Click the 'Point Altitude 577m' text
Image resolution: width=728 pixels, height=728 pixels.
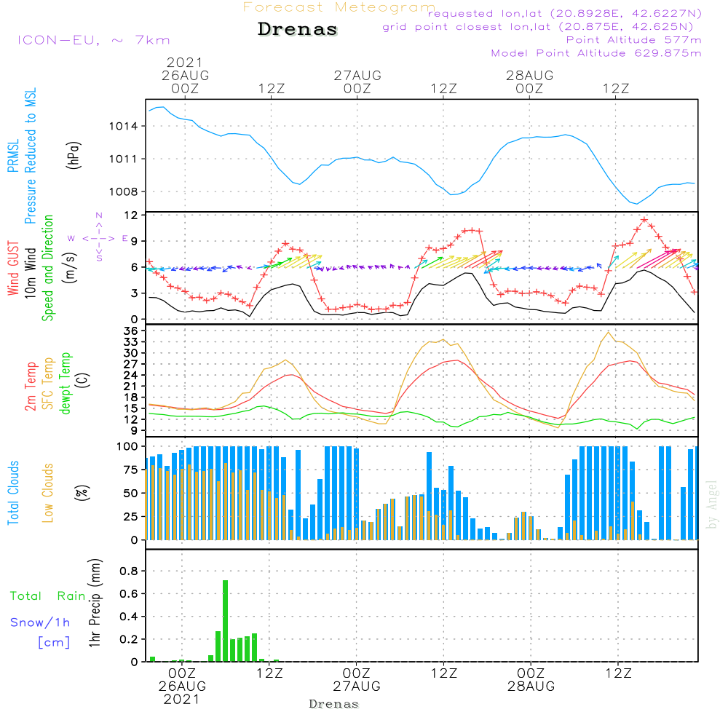pos(634,40)
